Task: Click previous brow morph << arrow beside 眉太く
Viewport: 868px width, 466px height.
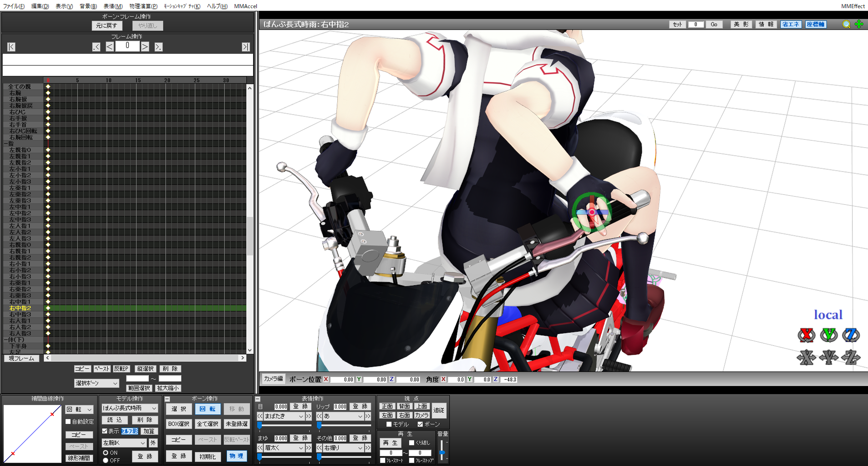Action: pyautogui.click(x=260, y=448)
